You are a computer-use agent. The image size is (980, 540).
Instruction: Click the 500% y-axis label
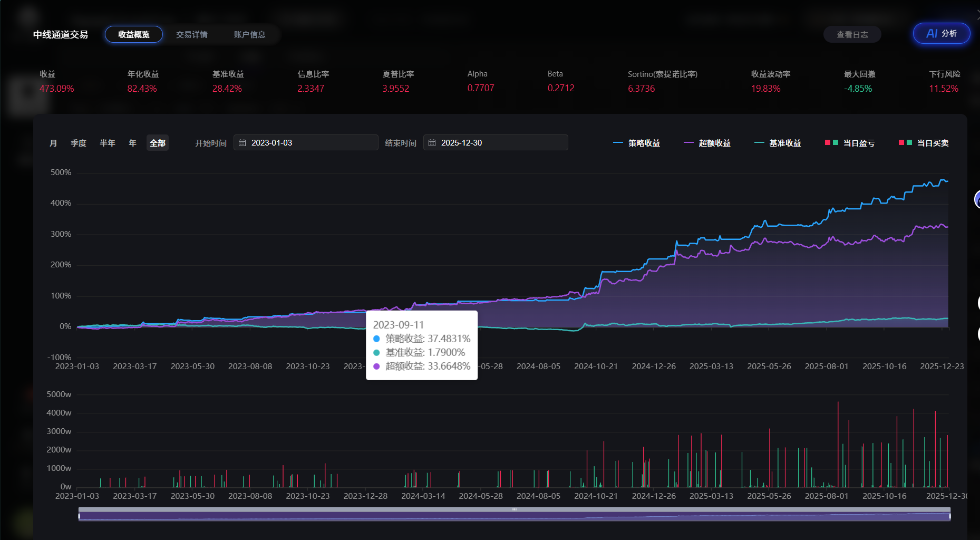pos(61,172)
